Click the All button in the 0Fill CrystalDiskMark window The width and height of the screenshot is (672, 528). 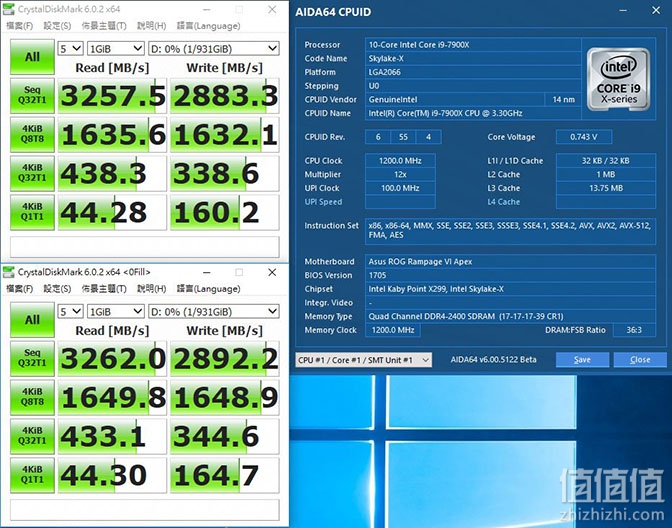coord(32,320)
